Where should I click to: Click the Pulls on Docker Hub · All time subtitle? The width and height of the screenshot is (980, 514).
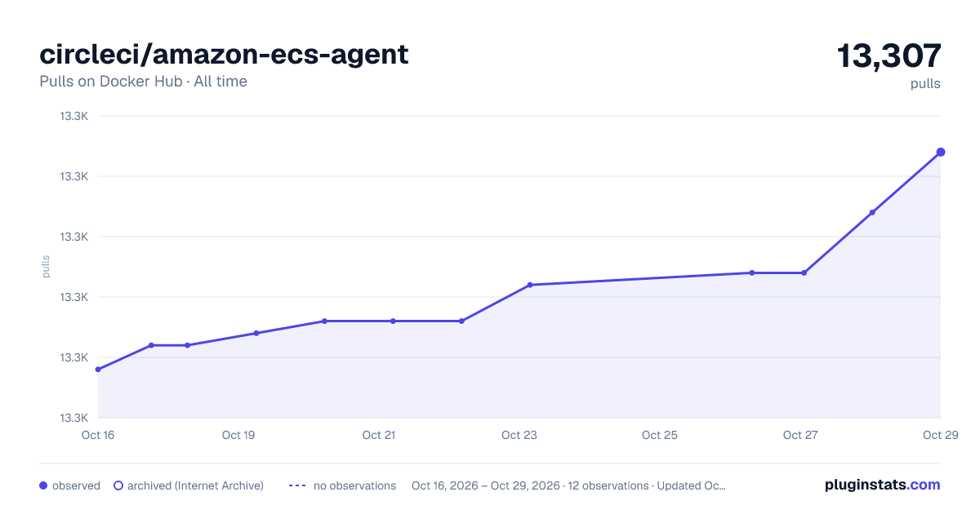point(143,82)
